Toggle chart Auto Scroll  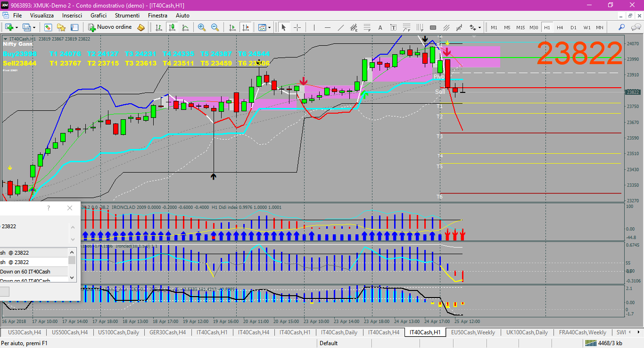(232, 27)
